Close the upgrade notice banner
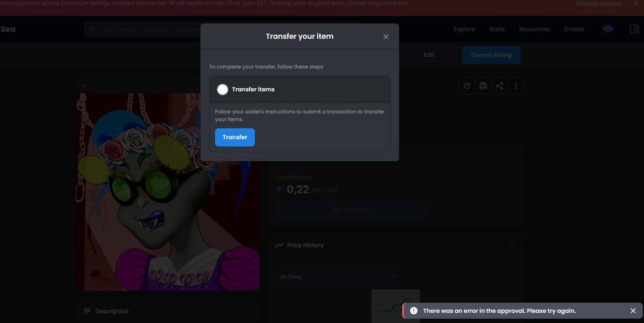644x323 pixels. (635, 3)
